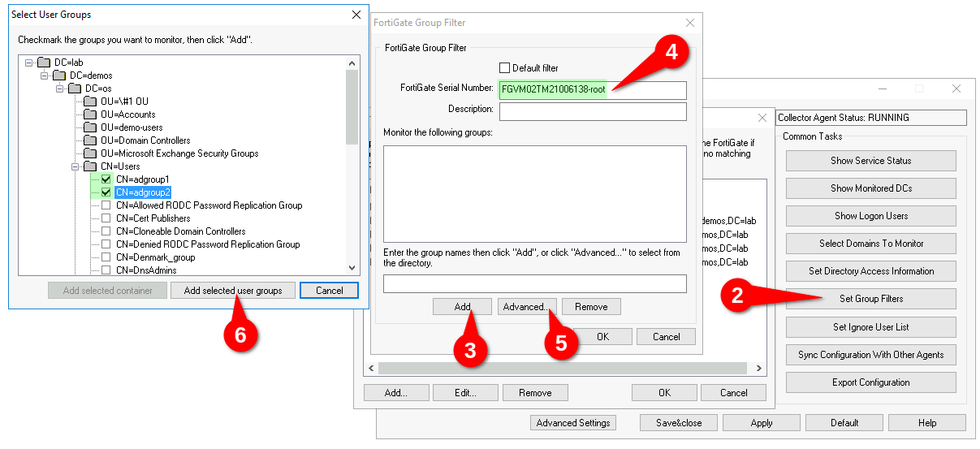The width and height of the screenshot is (980, 449).
Task: Collapse the DC=lab tree node
Action: click(x=28, y=63)
